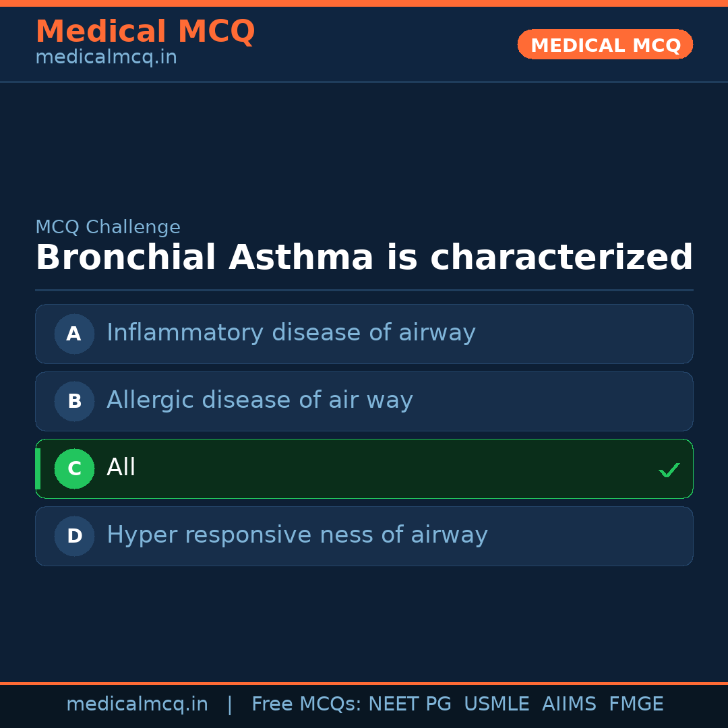
Task: Click 'FMGE' in the footer
Action: point(636,704)
